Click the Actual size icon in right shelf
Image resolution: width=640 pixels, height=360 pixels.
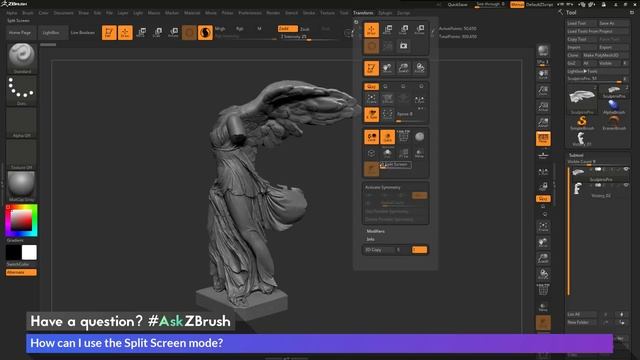pyautogui.click(x=543, y=107)
